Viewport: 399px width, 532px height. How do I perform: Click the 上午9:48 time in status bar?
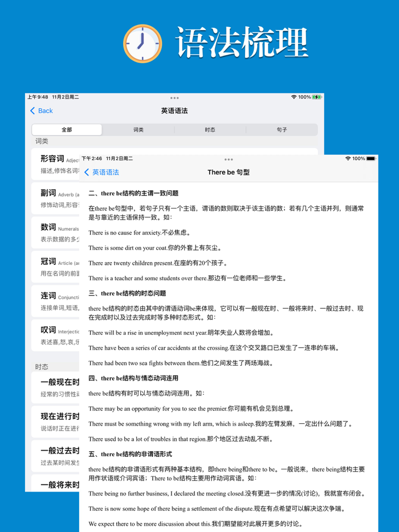[38, 97]
